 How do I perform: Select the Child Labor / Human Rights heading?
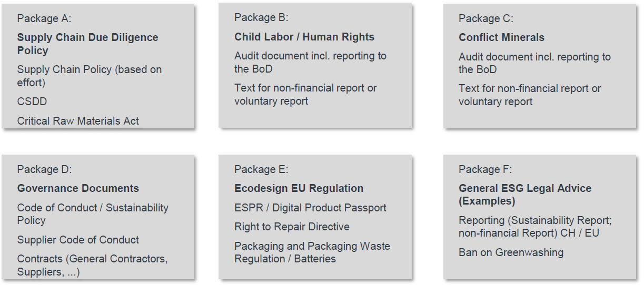pos(304,37)
